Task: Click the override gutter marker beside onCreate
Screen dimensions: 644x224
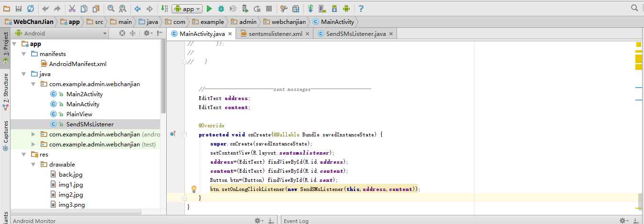Action: [x=173, y=134]
